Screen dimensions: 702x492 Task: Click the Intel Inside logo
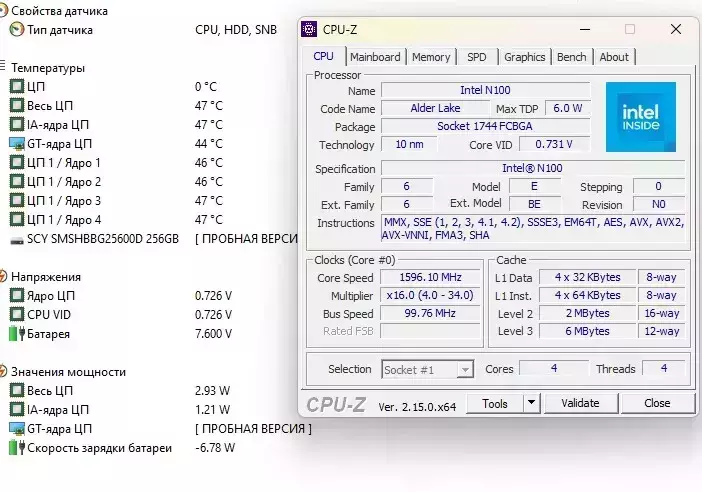pyautogui.click(x=641, y=117)
